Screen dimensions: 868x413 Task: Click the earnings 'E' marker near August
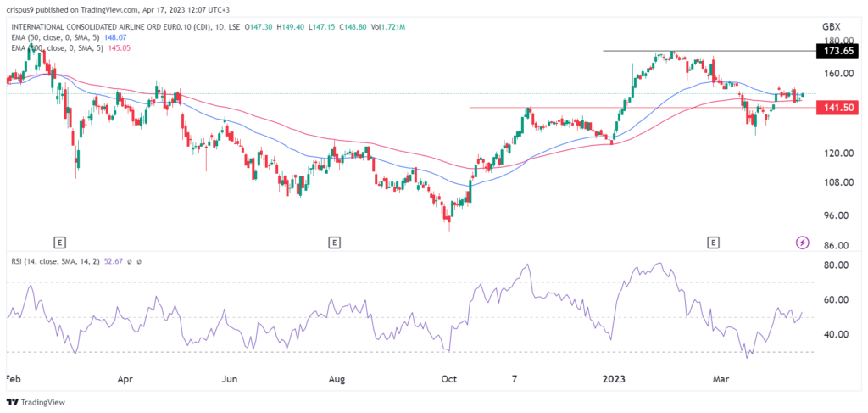333,242
